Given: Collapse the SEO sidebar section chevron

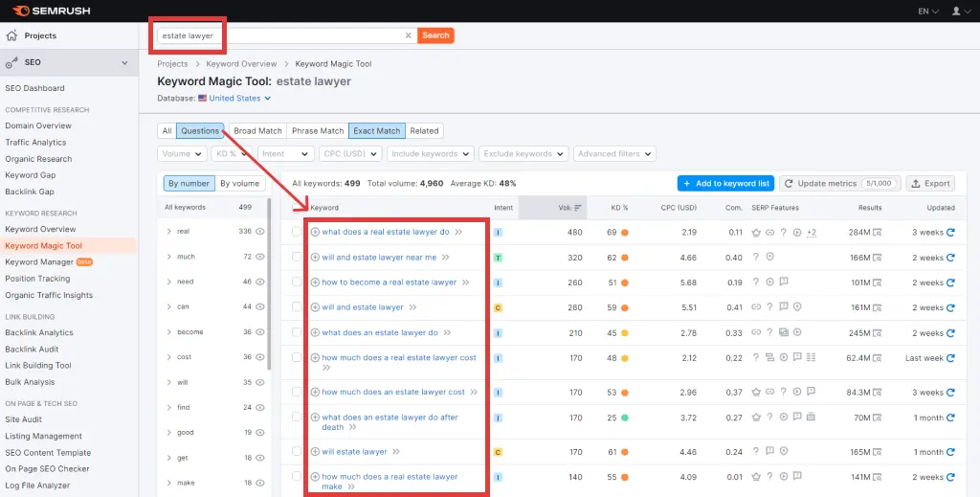Looking at the screenshot, I should [x=124, y=63].
